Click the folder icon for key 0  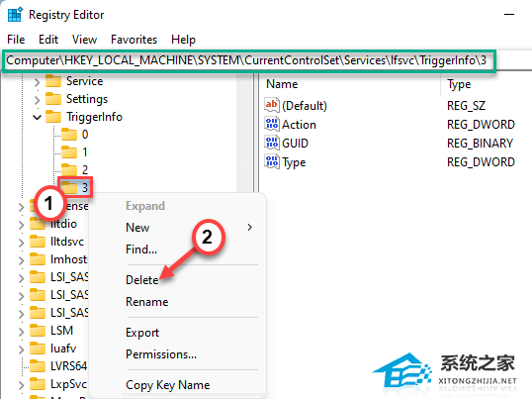tap(69, 134)
